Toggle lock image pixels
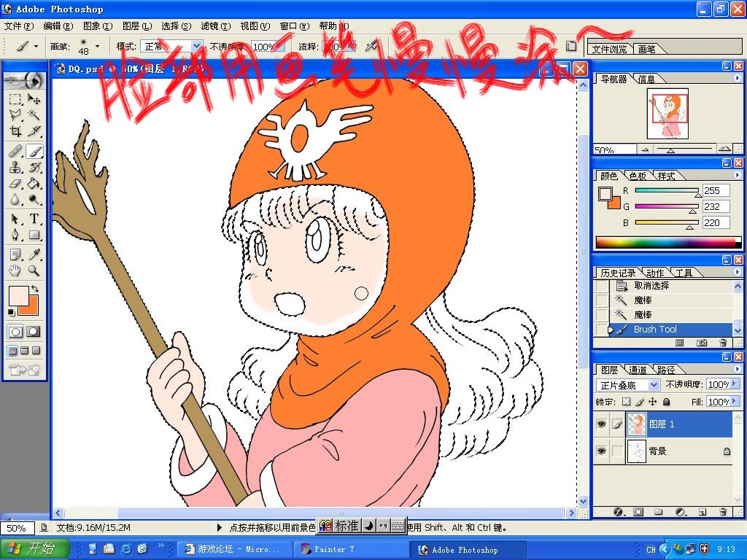 click(x=640, y=402)
